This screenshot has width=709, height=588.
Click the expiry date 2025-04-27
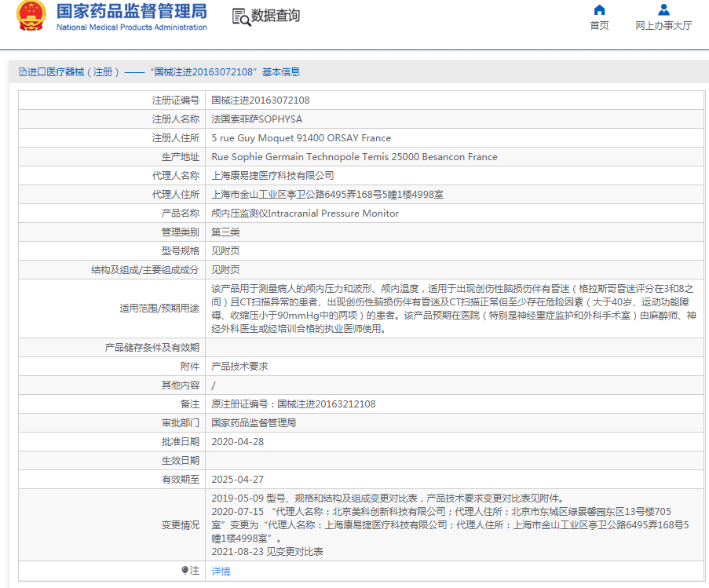point(237,480)
